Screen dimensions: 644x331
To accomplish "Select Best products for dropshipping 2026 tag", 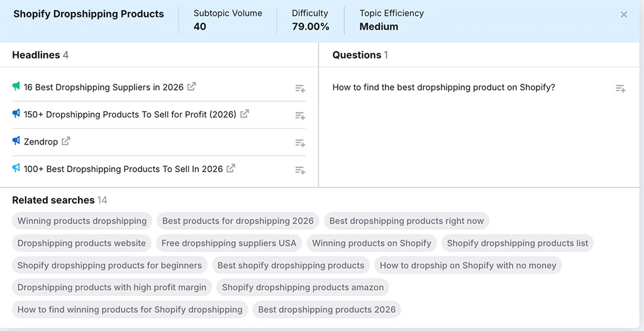I will click(x=238, y=220).
